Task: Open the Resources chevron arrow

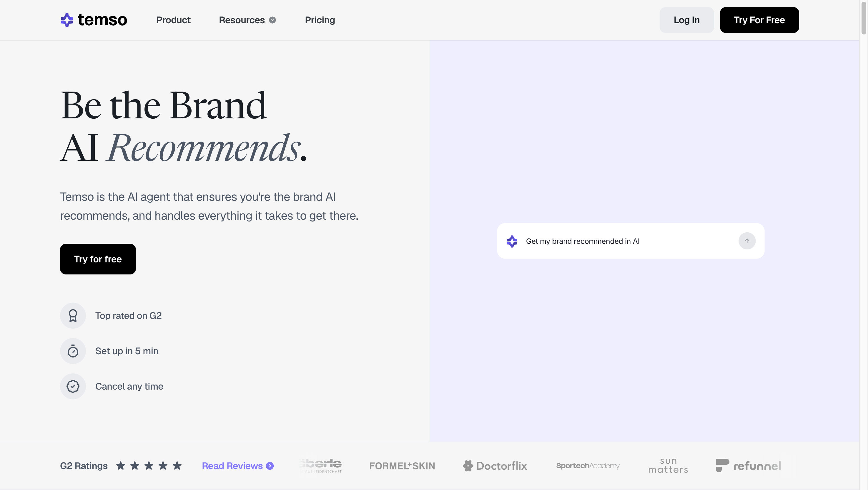Action: pos(272,20)
